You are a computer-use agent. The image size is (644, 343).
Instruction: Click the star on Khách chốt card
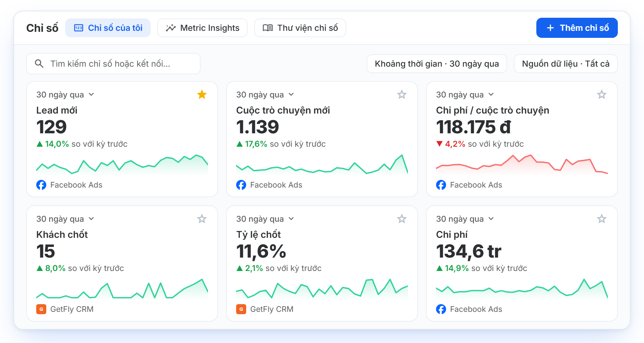pyautogui.click(x=202, y=219)
